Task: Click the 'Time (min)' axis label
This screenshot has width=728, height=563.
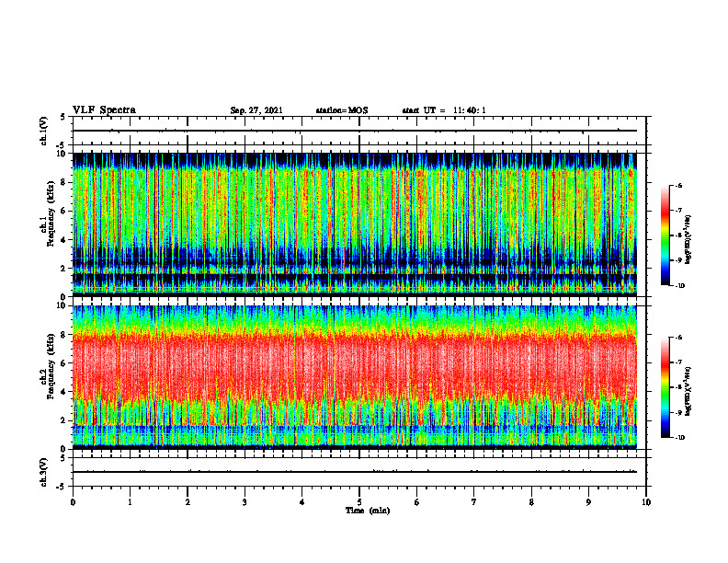Action: tap(368, 511)
